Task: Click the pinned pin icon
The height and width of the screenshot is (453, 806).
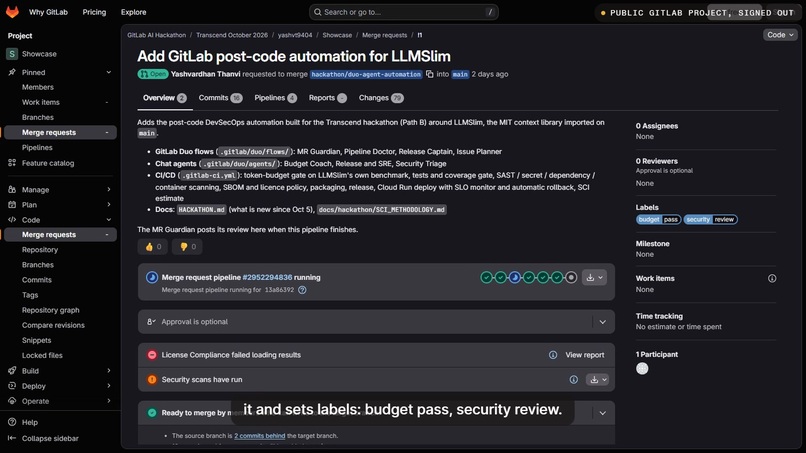Action: coord(12,73)
